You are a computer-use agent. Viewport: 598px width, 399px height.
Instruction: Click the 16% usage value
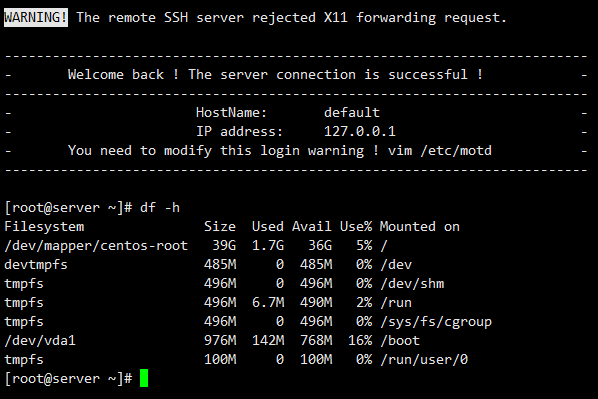360,340
